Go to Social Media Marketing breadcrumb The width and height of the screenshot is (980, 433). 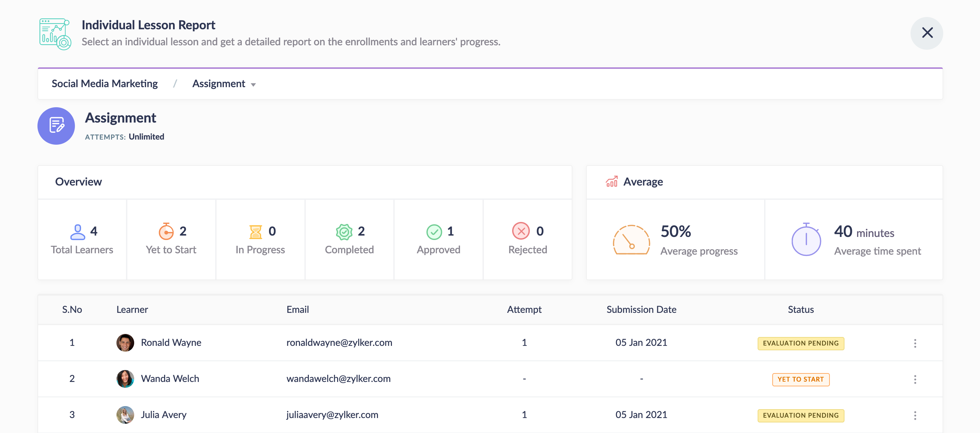(105, 84)
